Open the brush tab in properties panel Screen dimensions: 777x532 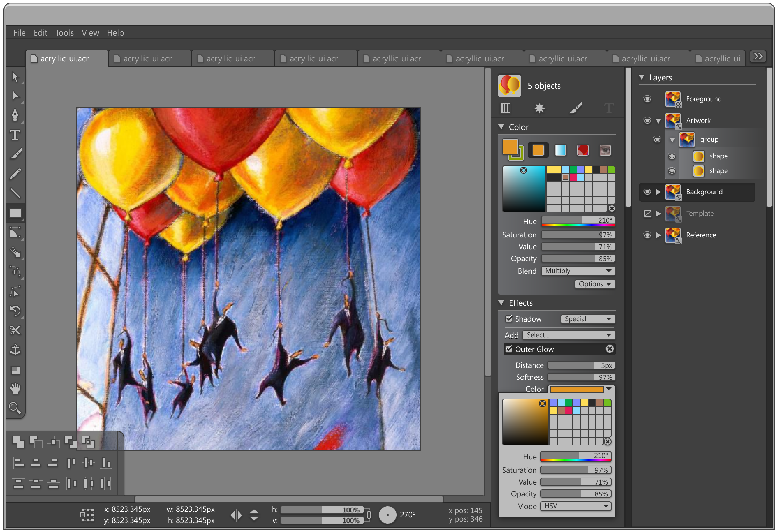575,108
